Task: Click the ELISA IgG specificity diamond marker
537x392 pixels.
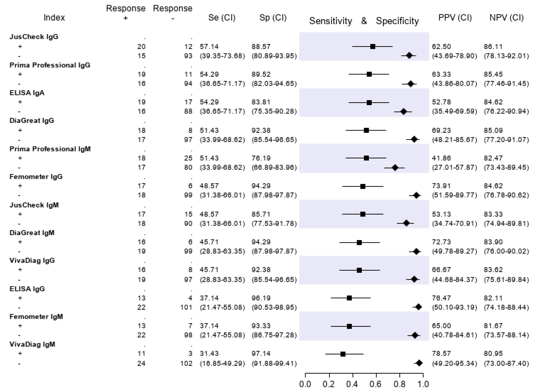Action: [x=418, y=307]
